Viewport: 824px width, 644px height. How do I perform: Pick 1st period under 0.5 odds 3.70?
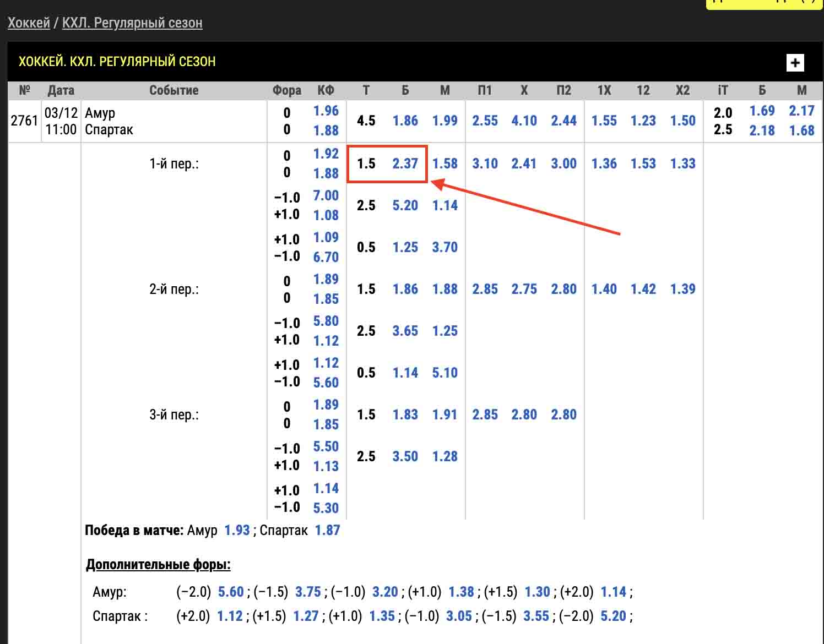pos(445,247)
